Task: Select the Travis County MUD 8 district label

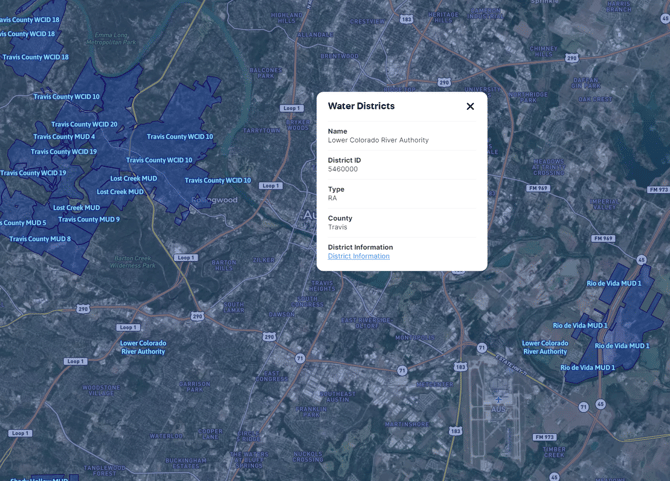Action: [x=39, y=239]
